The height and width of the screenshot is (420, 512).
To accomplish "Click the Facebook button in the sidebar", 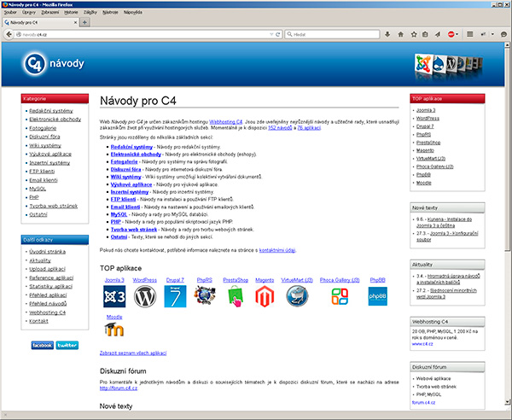I will 42,345.
